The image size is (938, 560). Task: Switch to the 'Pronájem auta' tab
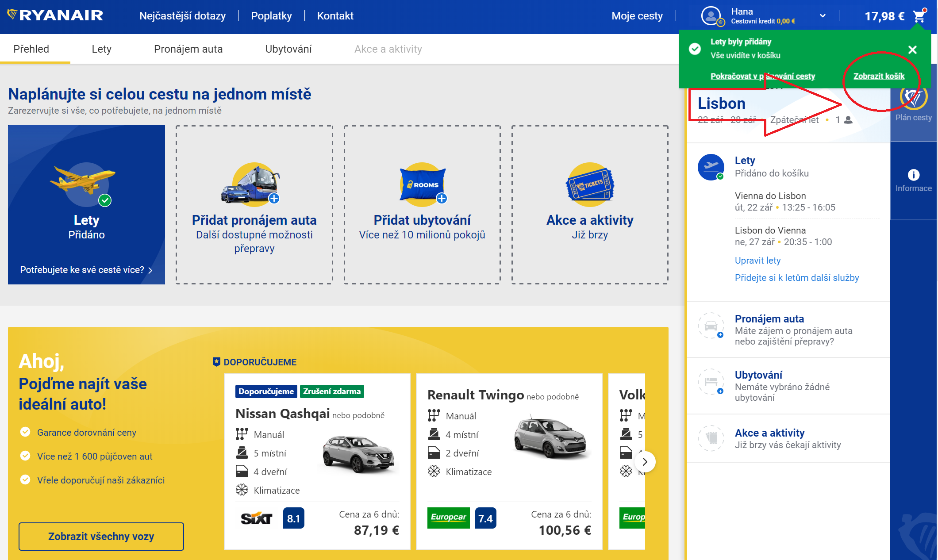coord(188,49)
